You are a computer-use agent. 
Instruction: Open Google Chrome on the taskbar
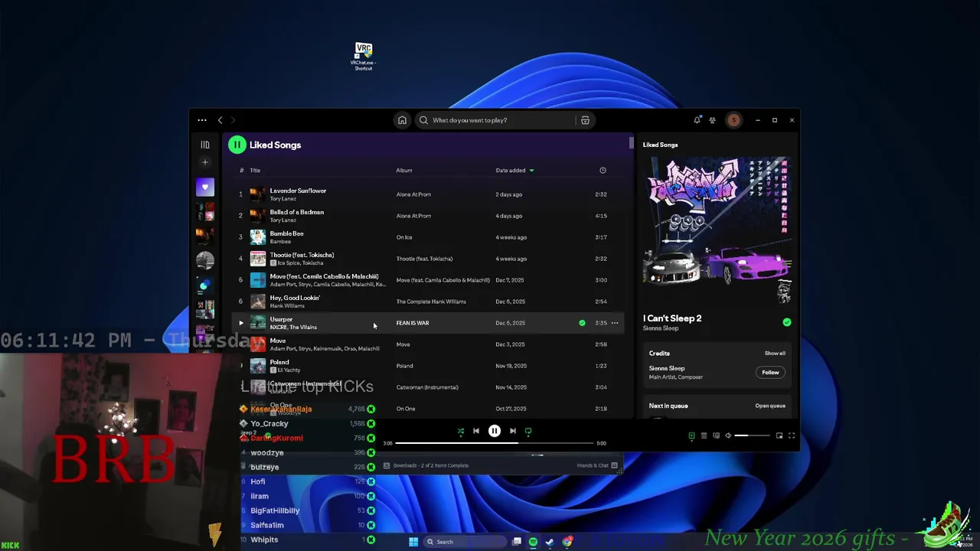(567, 542)
